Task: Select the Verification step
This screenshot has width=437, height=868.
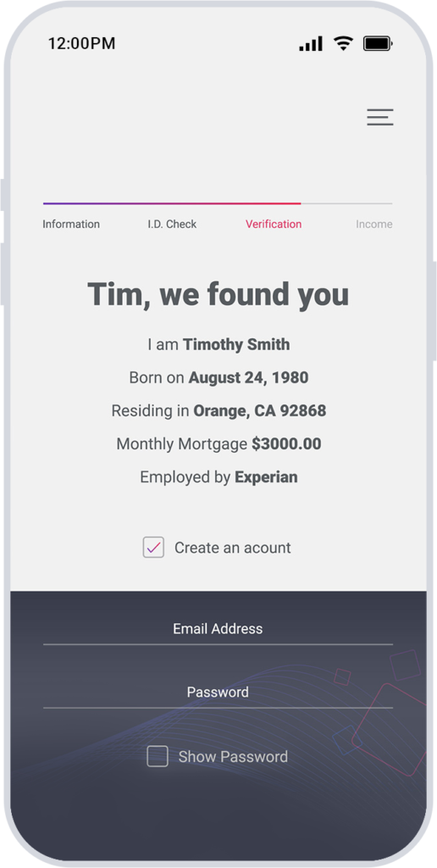Action: (274, 224)
